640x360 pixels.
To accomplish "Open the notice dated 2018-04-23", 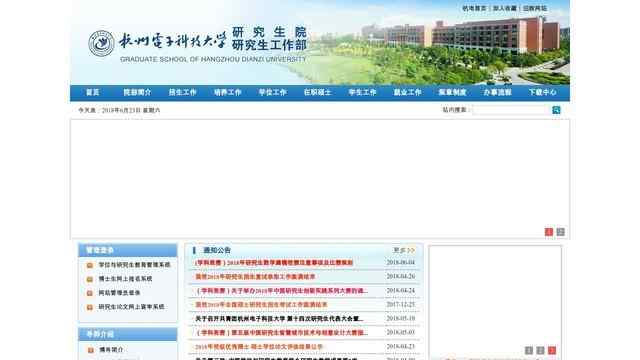I will [259, 347].
